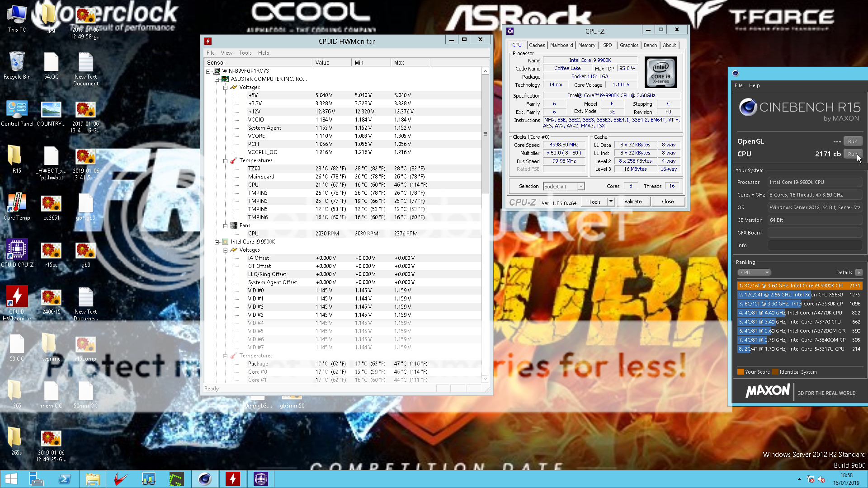Switch to Cinebench in the taskbar

205,479
